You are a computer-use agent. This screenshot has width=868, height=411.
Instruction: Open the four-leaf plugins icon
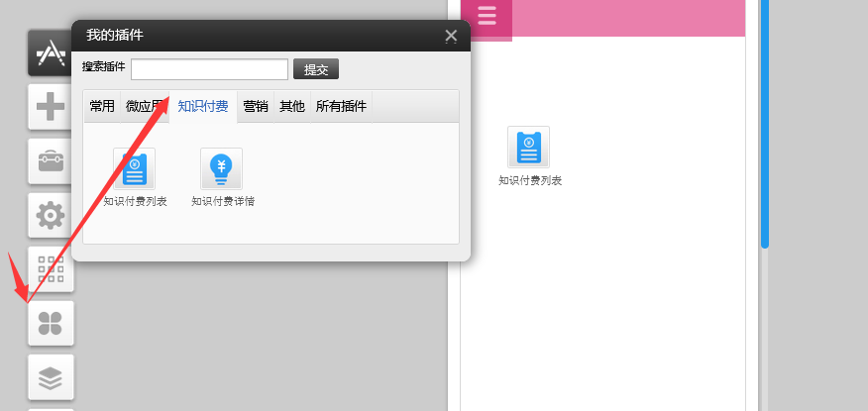coord(50,323)
